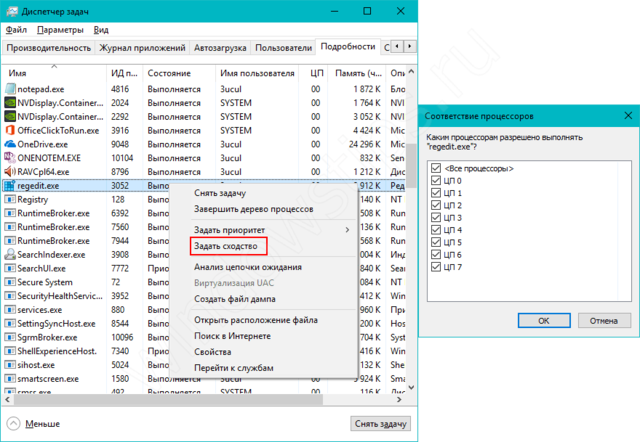Image resolution: width=640 pixels, height=442 pixels.
Task: Toggle the ЦП 7 checkbox
Action: [434, 266]
